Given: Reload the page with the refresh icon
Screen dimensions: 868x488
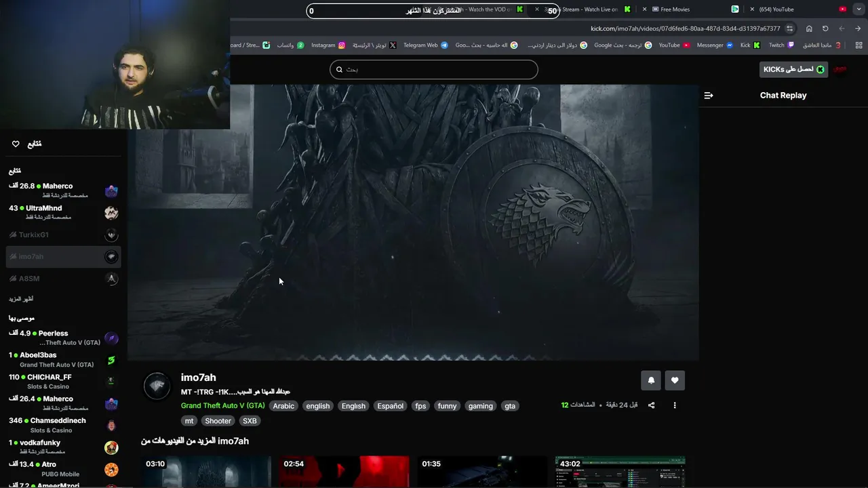Looking at the screenshot, I should (825, 28).
